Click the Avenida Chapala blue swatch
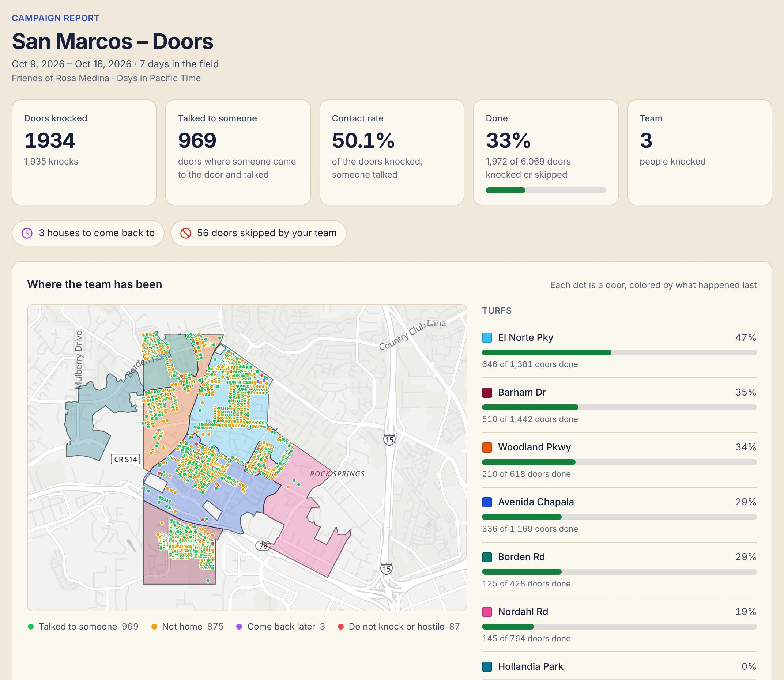Screen dimensions: 784x680 (x=487, y=502)
